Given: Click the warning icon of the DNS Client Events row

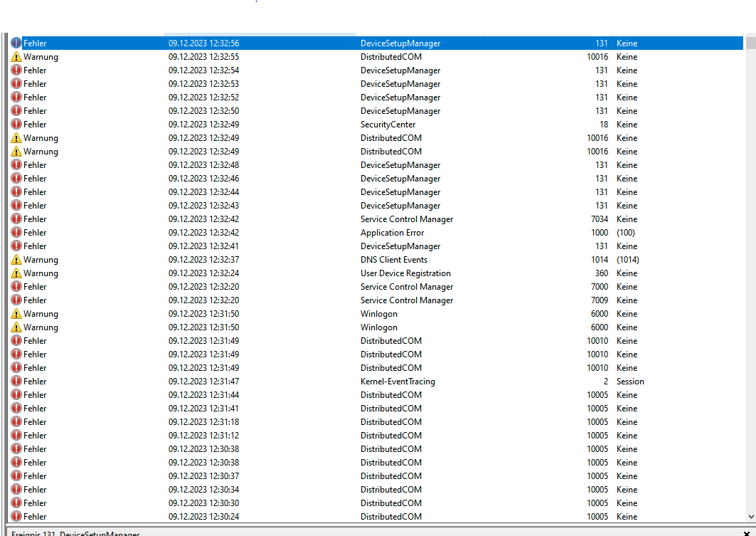Looking at the screenshot, I should pos(16,259).
